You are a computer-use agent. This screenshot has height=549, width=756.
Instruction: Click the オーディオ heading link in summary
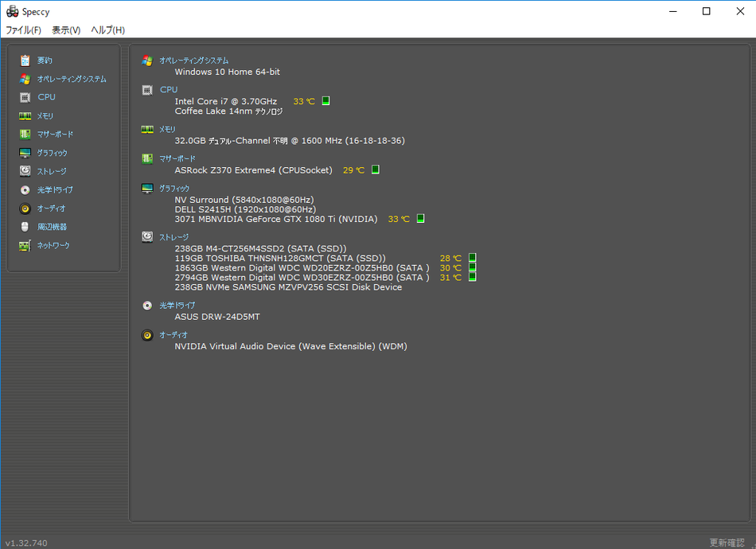coord(173,334)
